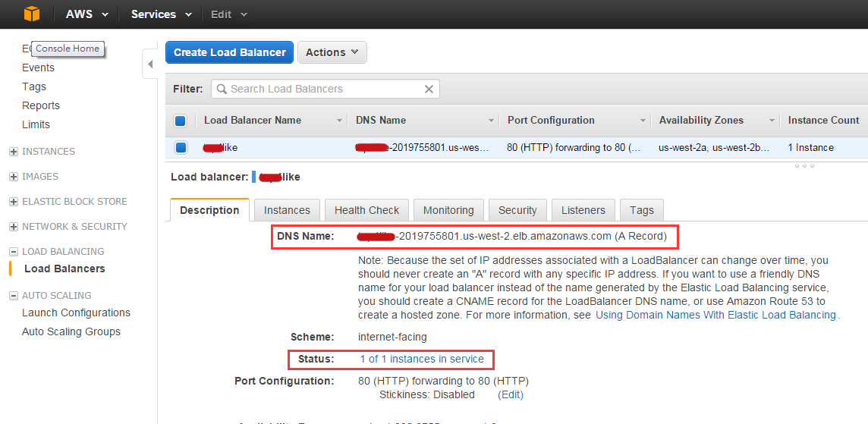Screen dimensions: 868x424
Task: Click the three-dot panel resize handle
Action: tap(804, 165)
